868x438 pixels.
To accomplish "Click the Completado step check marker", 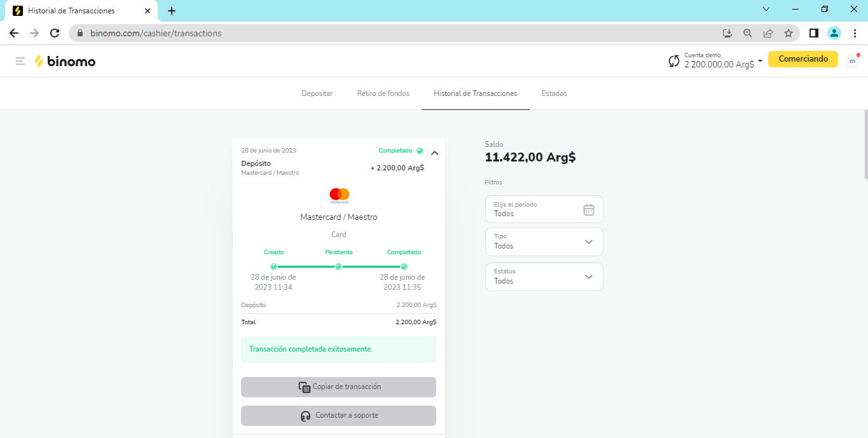I will click(x=404, y=267).
